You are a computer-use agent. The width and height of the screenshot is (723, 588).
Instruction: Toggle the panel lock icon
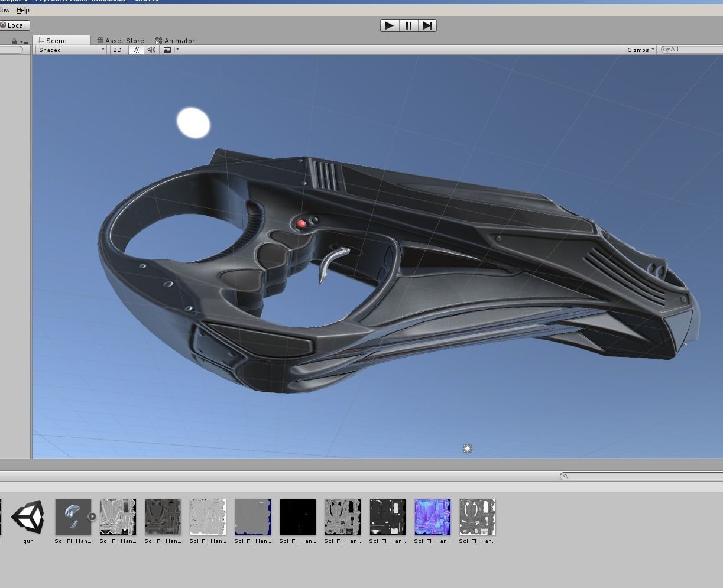pos(14,41)
